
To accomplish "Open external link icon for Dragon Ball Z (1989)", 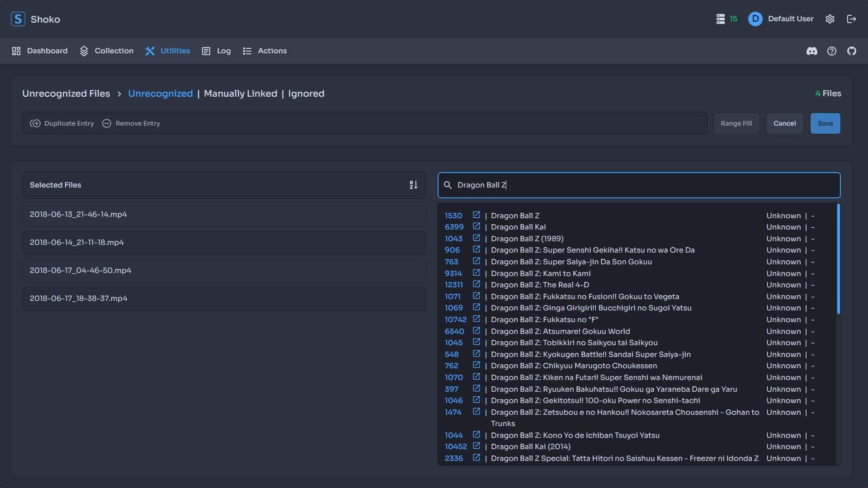I will (x=476, y=238).
